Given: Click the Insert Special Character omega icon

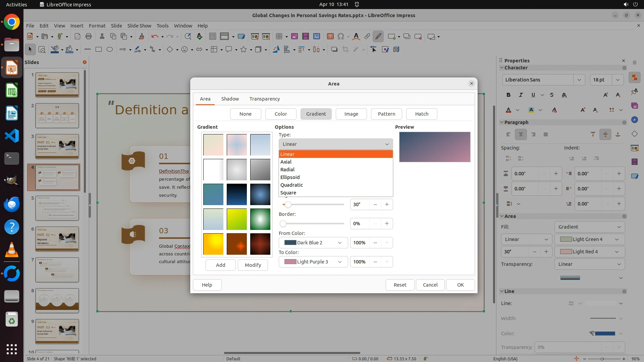Looking at the screenshot, I should (341, 37).
